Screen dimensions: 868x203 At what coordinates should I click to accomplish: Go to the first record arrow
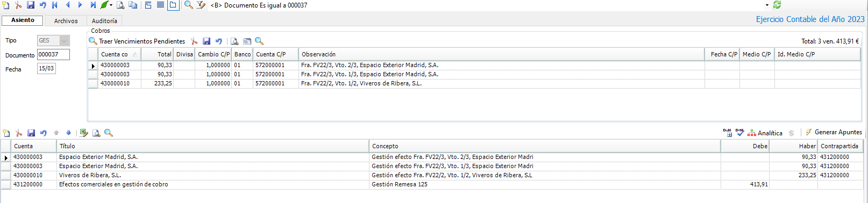55,5
